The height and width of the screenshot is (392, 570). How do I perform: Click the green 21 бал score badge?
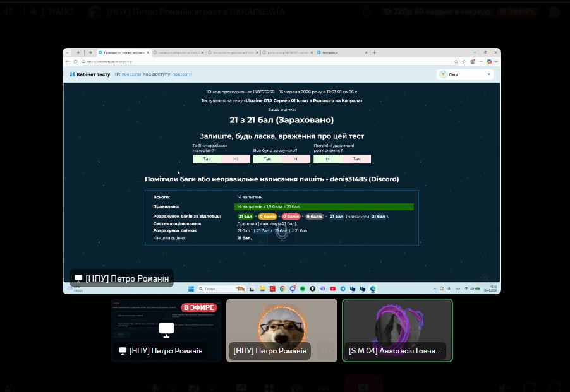tap(245, 217)
